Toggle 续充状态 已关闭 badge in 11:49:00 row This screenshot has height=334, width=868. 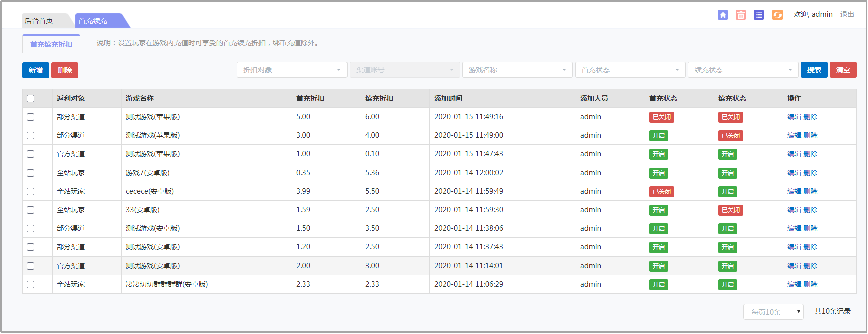[x=731, y=136]
